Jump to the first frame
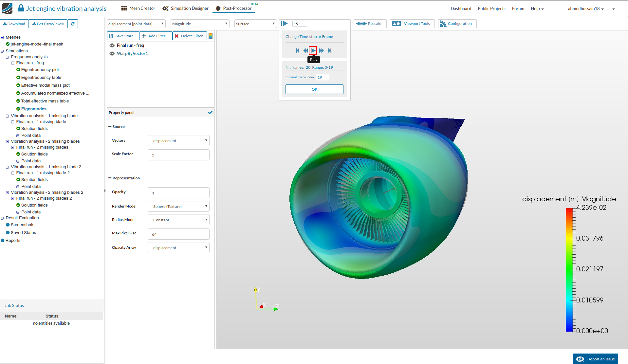628x364 pixels. point(297,50)
